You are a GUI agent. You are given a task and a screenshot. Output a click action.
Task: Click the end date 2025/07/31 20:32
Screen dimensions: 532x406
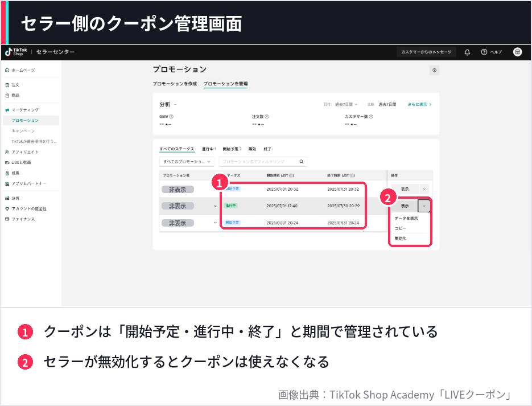[x=343, y=189]
